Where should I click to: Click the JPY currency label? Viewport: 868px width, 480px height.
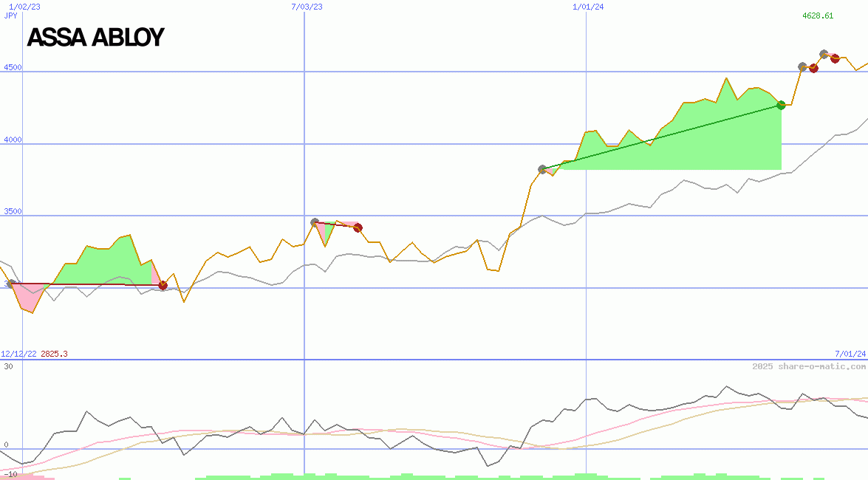(x=11, y=16)
